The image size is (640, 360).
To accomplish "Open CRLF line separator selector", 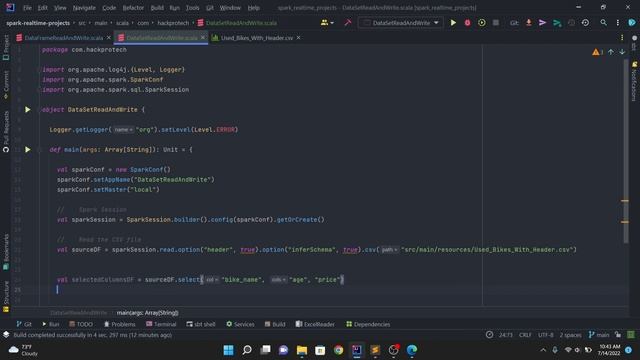I will pyautogui.click(x=525, y=335).
